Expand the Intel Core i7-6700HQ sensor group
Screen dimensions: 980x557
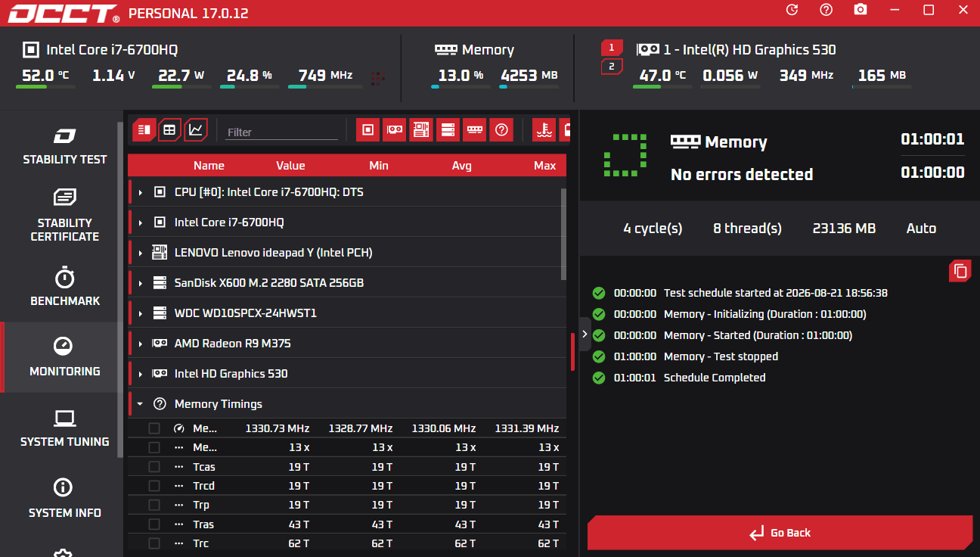(x=141, y=222)
